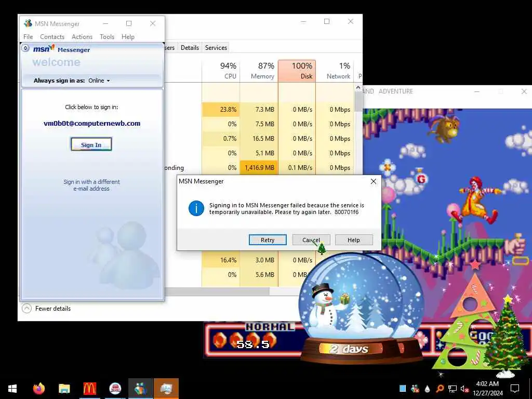
Task: Switch to the Task Manager taskbar button
Action: coord(166,389)
